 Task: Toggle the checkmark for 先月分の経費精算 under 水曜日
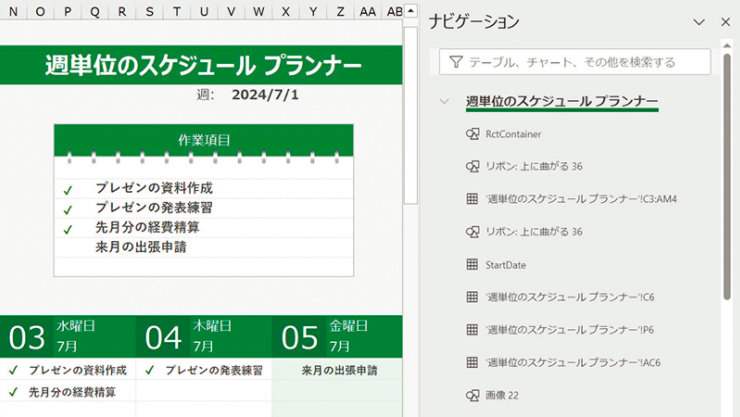coord(13,392)
